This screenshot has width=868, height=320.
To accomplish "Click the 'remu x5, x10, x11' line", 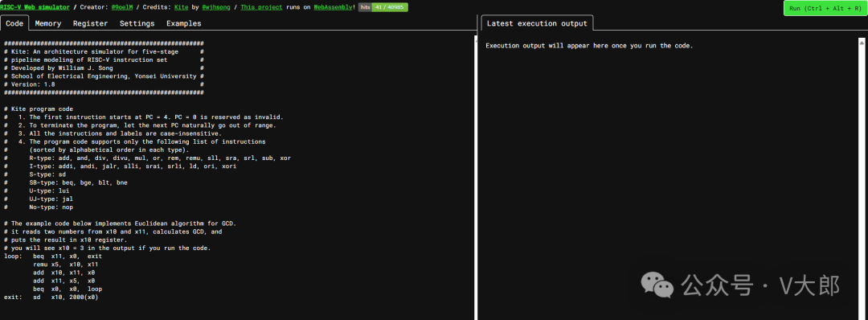I will [66, 265].
